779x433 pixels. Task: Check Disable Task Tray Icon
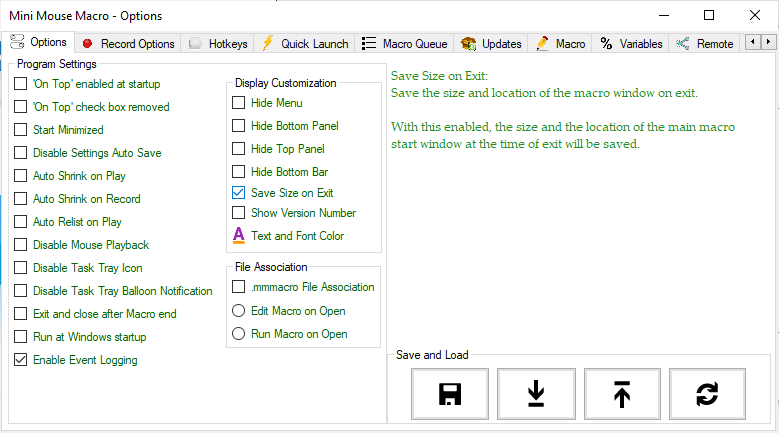20,268
